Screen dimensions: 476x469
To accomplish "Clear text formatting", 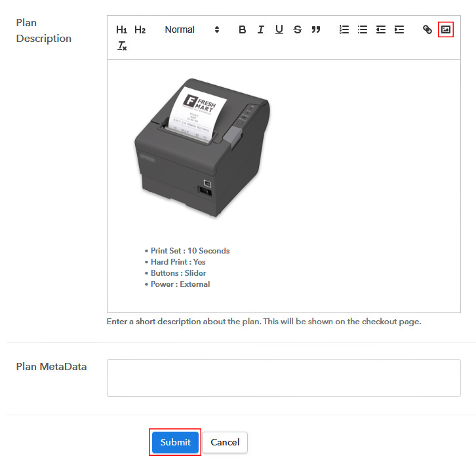I will point(122,46).
